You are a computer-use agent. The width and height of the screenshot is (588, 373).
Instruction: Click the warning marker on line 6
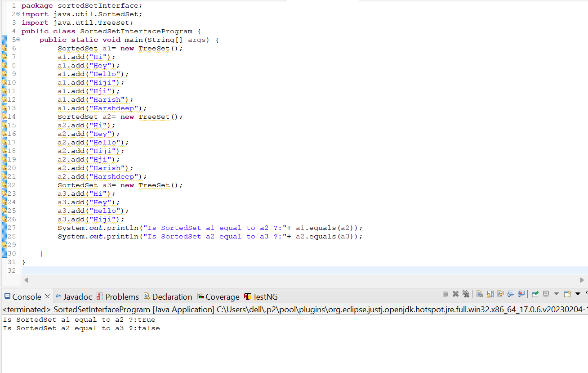point(4,48)
